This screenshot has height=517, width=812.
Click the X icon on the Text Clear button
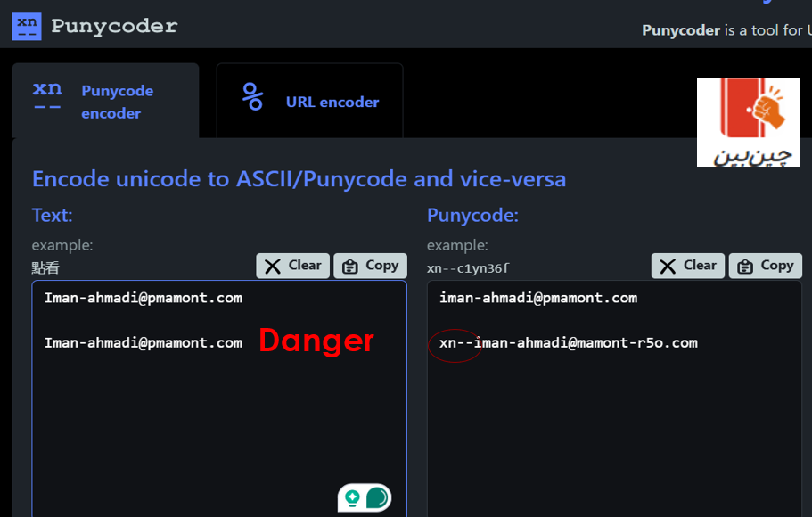tap(273, 267)
